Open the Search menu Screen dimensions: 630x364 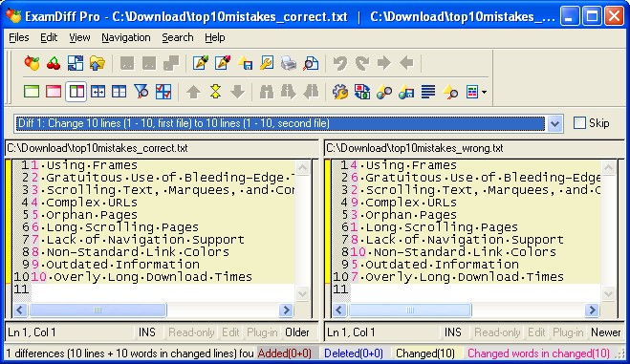point(178,37)
